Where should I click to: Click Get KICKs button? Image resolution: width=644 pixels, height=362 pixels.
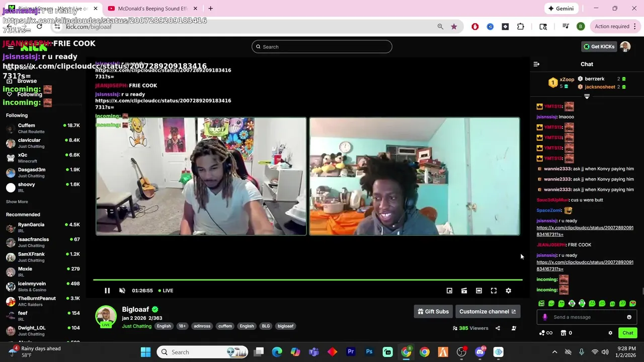coord(599,47)
